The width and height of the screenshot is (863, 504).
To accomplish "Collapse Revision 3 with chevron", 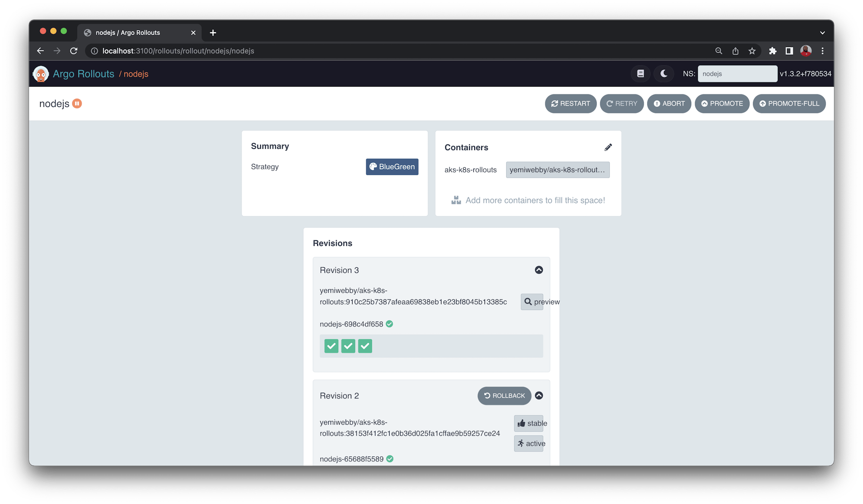I will coord(539,270).
